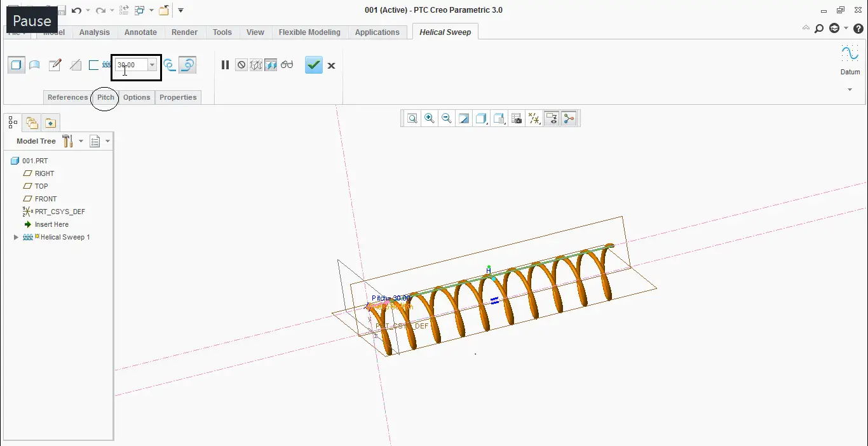Image resolution: width=868 pixels, height=446 pixels.
Task: Pause the Helical Sweep tool
Action: point(226,65)
